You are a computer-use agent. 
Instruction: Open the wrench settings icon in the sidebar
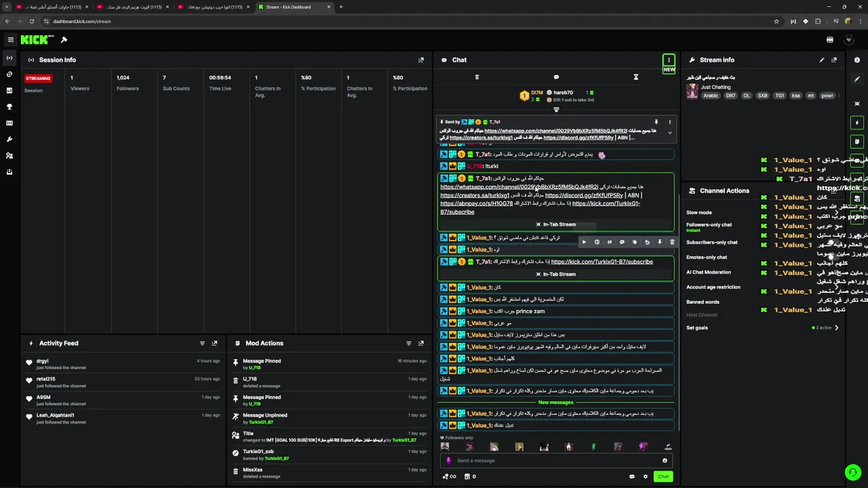point(9,140)
